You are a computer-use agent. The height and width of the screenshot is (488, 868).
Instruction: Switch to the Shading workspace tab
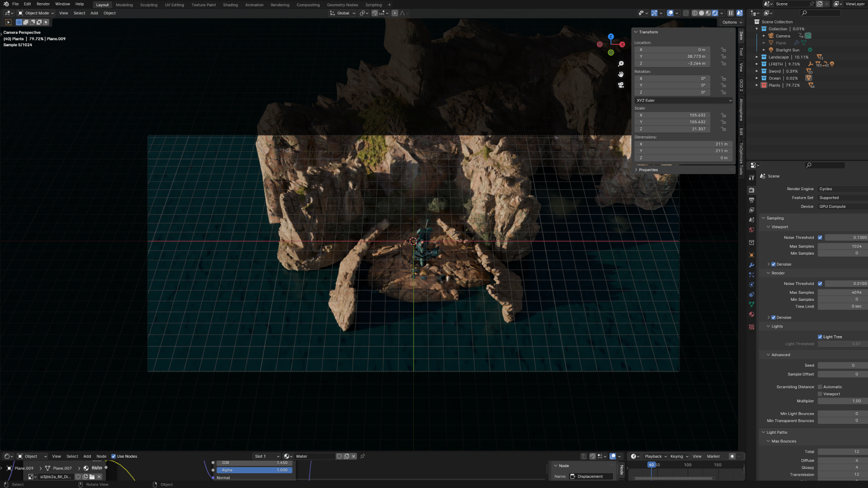pos(230,5)
